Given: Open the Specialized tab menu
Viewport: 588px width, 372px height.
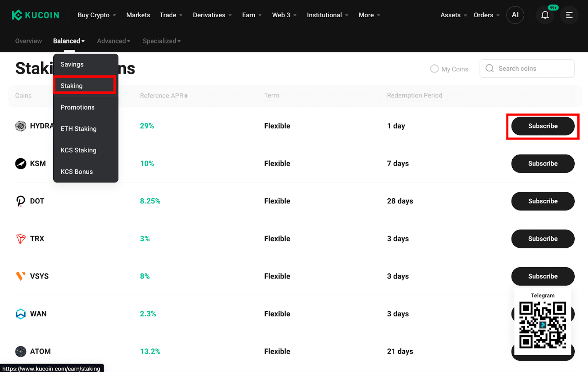Looking at the screenshot, I should pyautogui.click(x=162, y=41).
